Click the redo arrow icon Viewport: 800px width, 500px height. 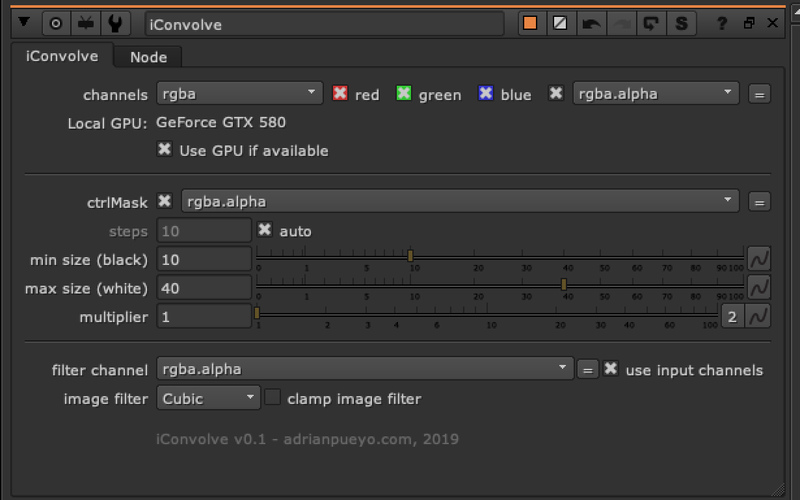(621, 23)
